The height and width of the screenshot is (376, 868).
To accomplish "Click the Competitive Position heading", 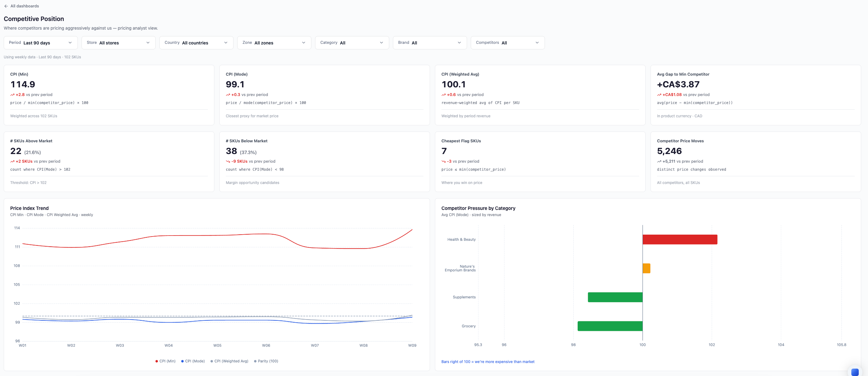I will coord(34,19).
